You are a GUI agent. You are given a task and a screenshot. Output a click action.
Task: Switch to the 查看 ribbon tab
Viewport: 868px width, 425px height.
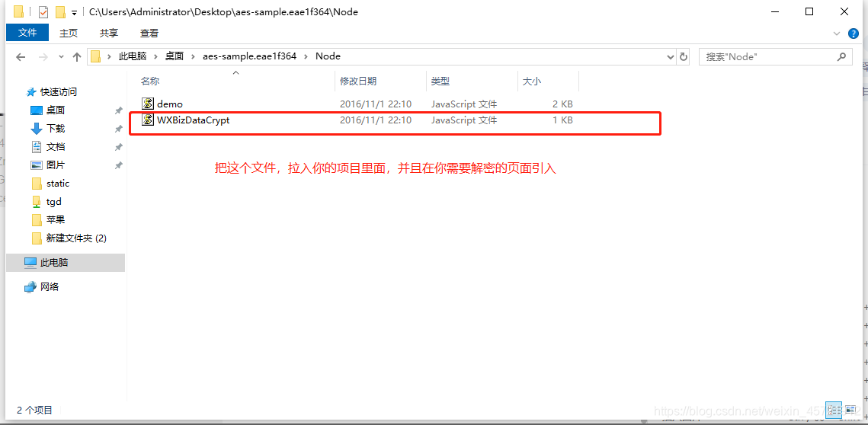(149, 34)
